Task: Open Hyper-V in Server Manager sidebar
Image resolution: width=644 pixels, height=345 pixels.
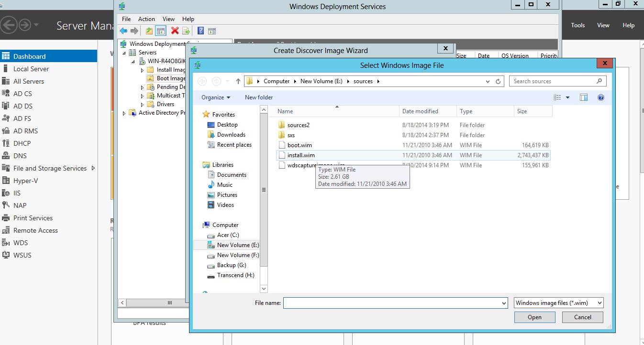Action: coord(25,181)
